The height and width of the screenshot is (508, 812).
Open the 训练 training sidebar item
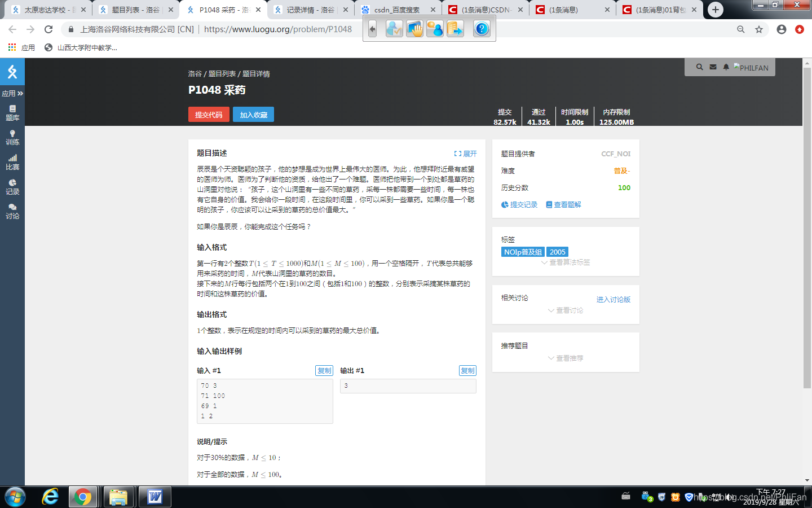point(12,138)
